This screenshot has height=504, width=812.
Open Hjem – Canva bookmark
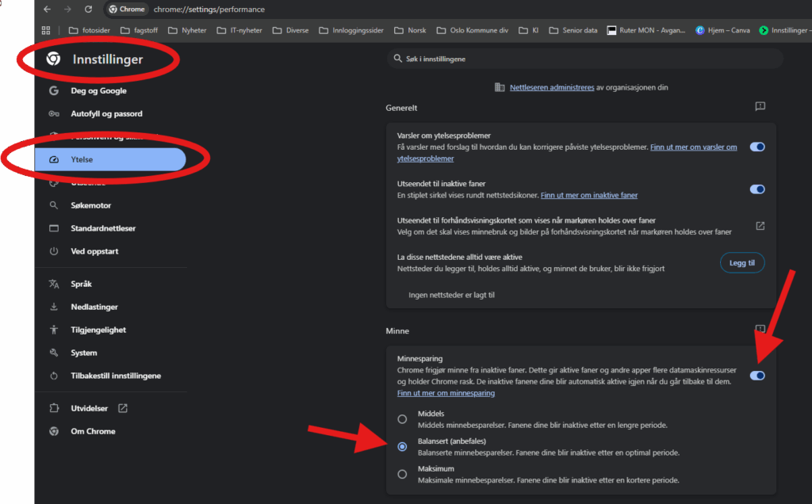tap(722, 31)
